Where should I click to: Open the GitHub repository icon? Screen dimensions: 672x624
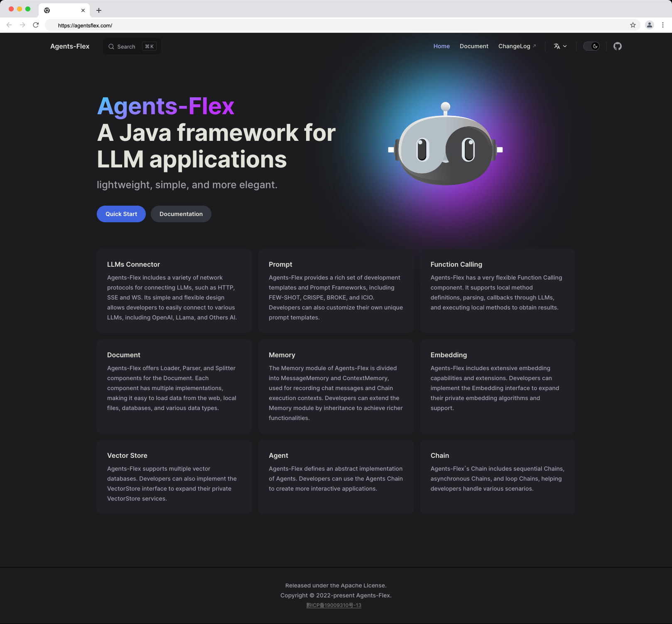tap(618, 46)
